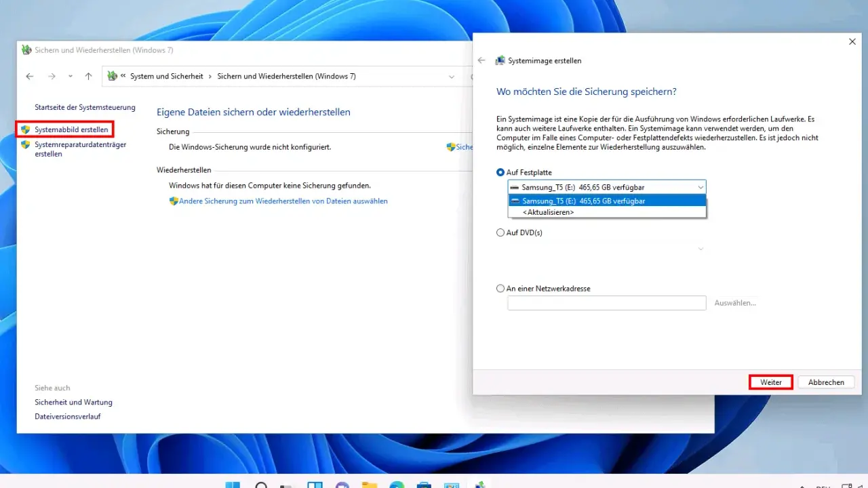Click the Sichern und Wiederherstellen title bar icon

26,50
